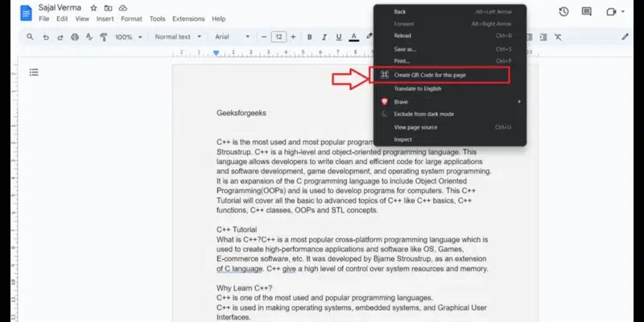Select Exclude from dark mode
Screen dimensions: 644x322
click(x=450, y=114)
